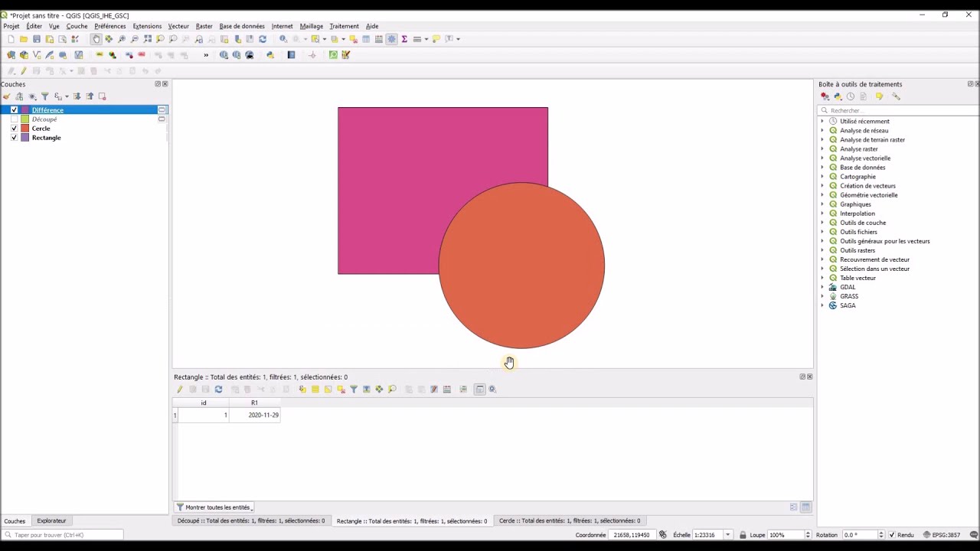980x551 pixels.
Task: Toggle the scale lock padlock
Action: point(743,535)
